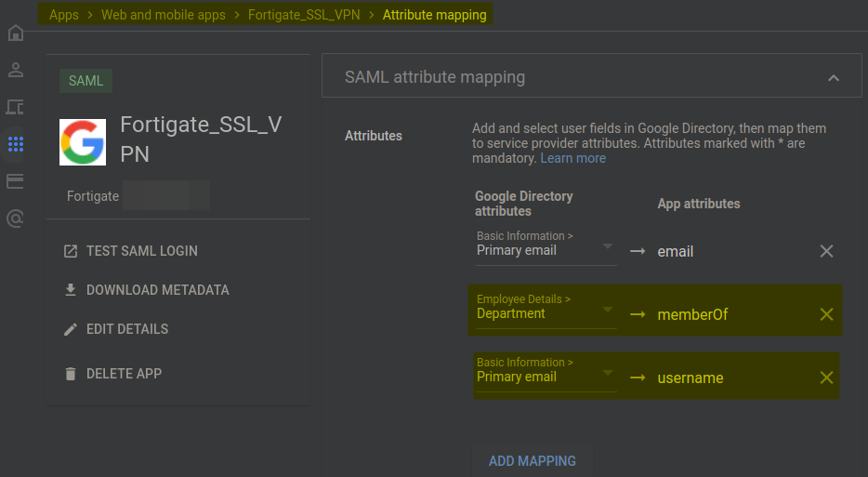This screenshot has width=868, height=477.
Task: Remove the email attribute mapping
Action: [x=826, y=251]
